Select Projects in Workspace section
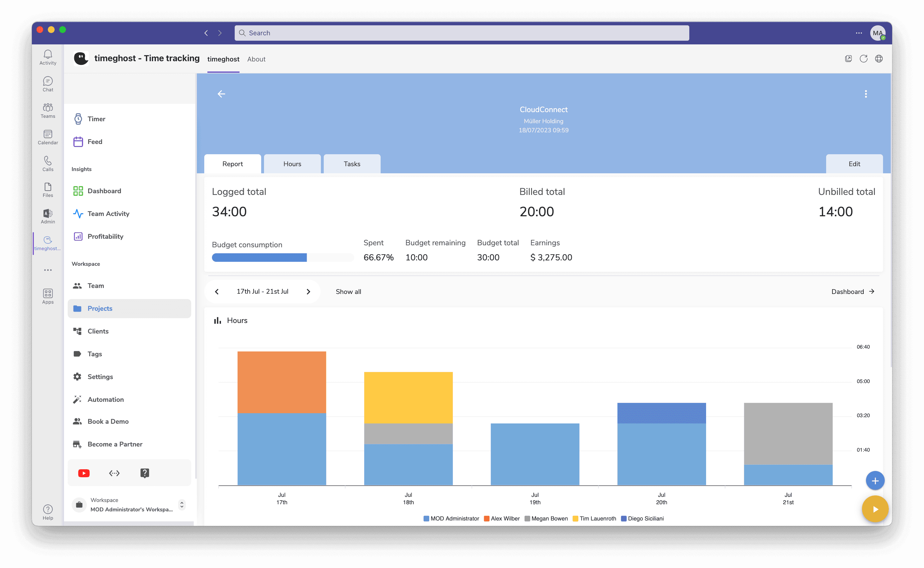924x568 pixels. 129,308
